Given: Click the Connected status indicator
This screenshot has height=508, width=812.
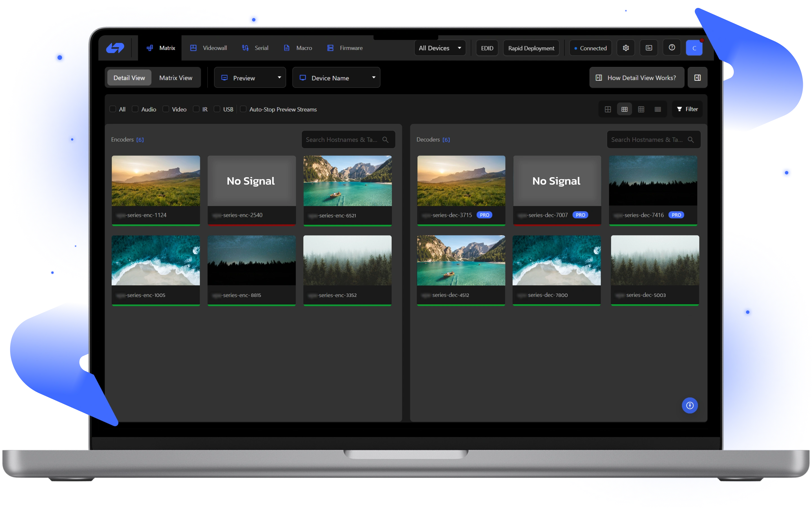Looking at the screenshot, I should point(591,48).
